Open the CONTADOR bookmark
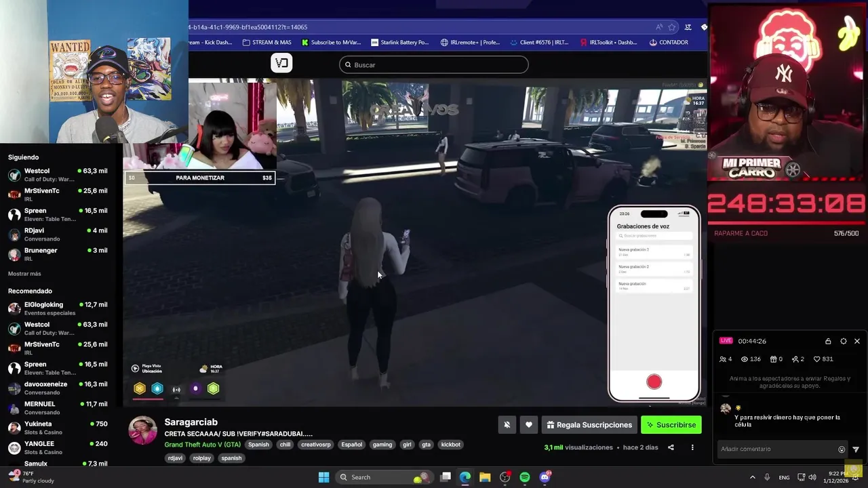 pyautogui.click(x=669, y=42)
